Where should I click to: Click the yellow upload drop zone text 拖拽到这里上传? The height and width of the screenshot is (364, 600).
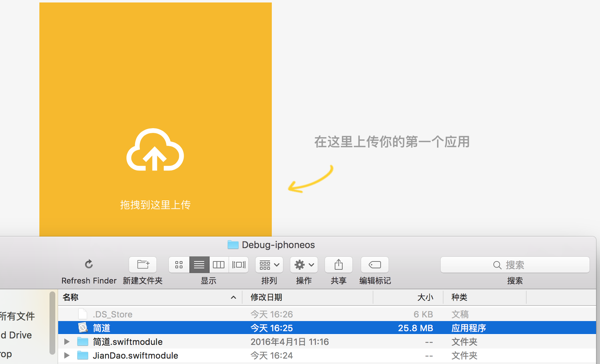coord(155,205)
